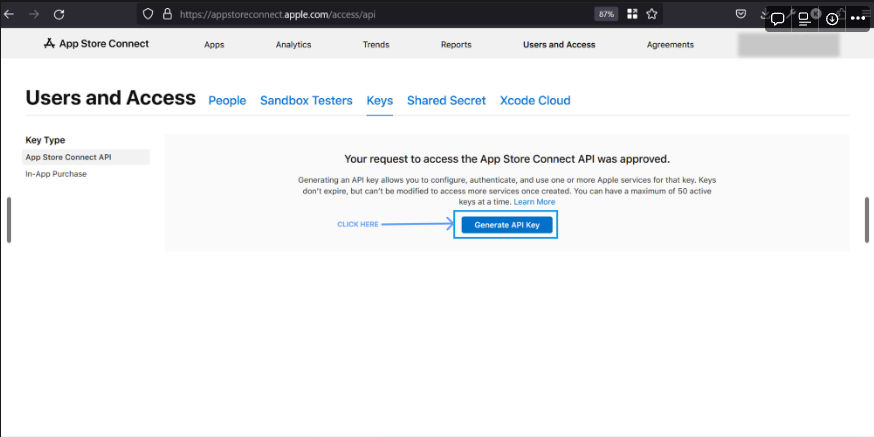This screenshot has width=874, height=437.
Task: Click the Users and Access page heading
Action: coord(110,98)
